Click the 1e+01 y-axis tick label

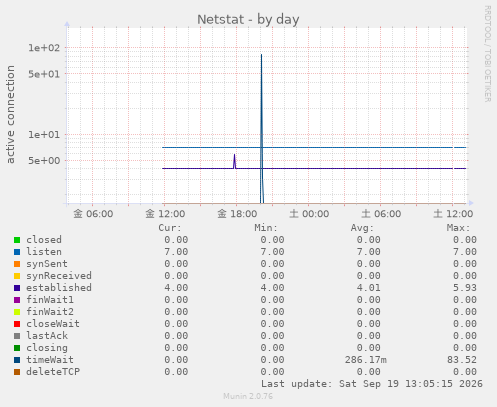tap(44, 135)
